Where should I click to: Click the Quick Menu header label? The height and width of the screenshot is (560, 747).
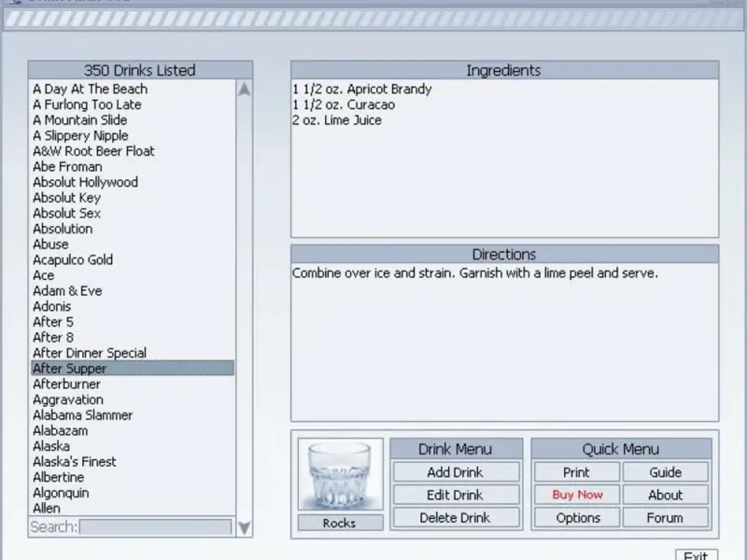tap(621, 449)
